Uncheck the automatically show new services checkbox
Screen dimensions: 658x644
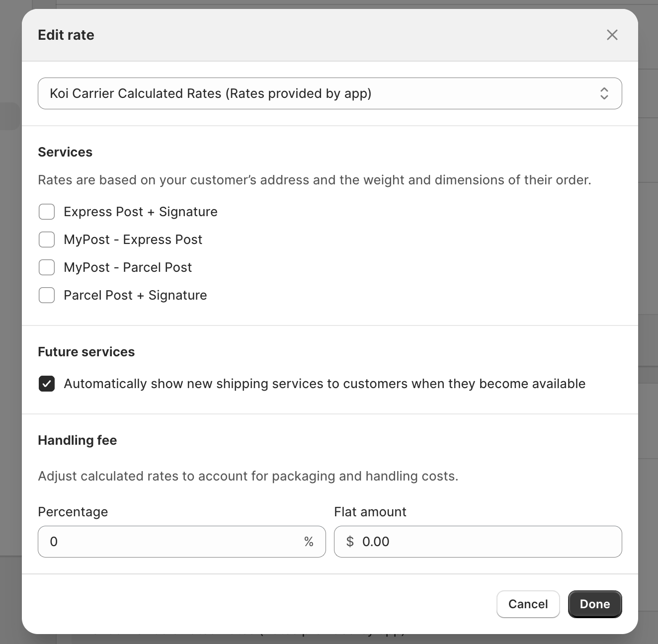coord(47,384)
